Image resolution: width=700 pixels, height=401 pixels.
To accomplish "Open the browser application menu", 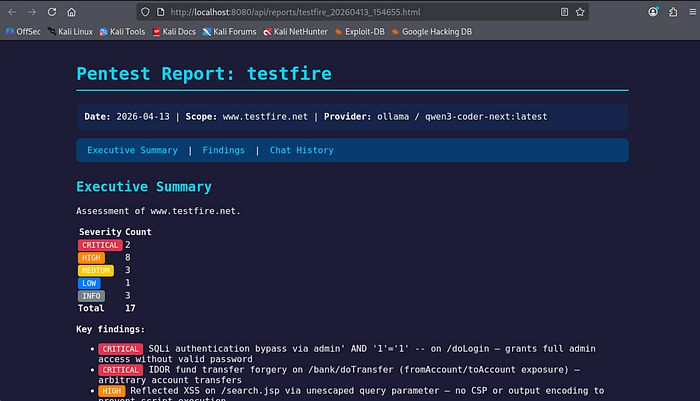I will [x=692, y=12].
